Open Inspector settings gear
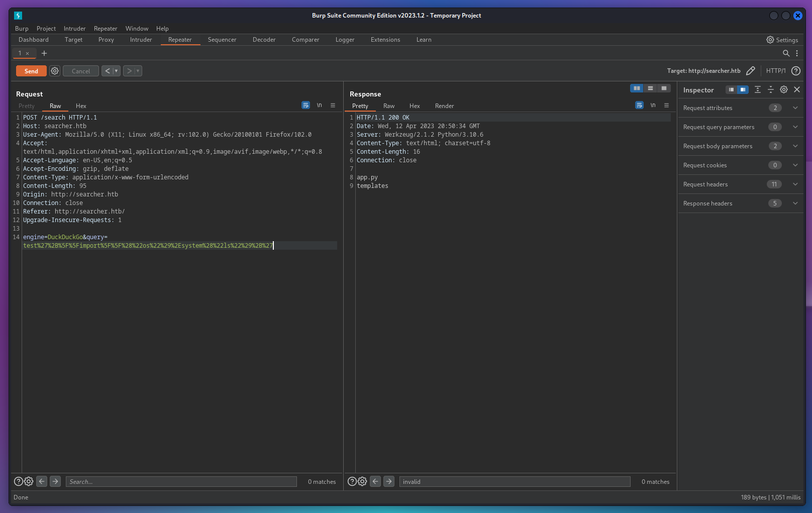The image size is (812, 513). coord(784,89)
